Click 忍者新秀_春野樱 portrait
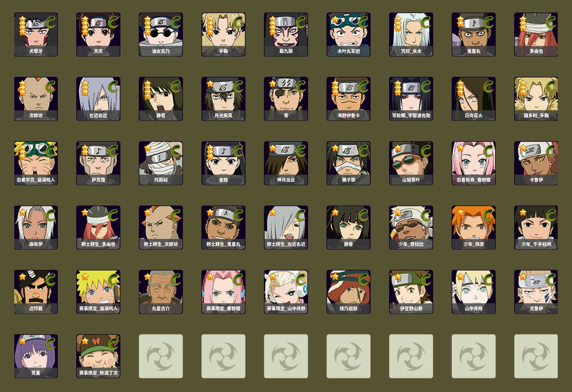572x392 pixels. 474,163
